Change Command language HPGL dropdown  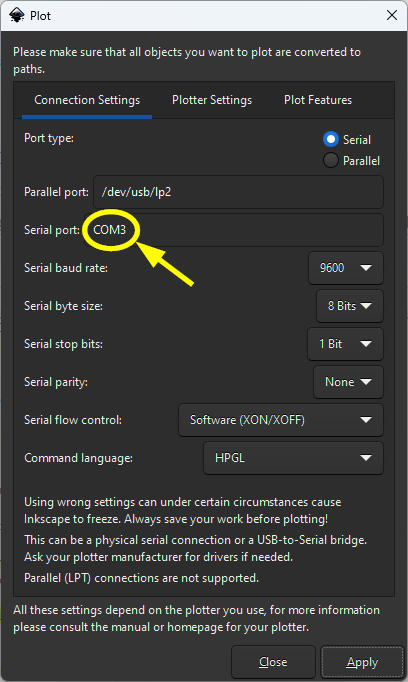coord(294,458)
